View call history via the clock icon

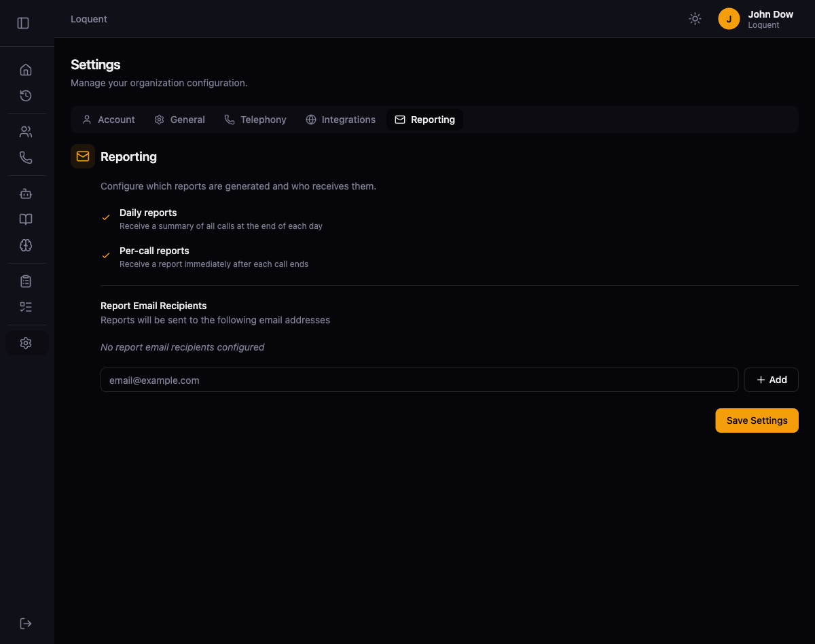[x=26, y=96]
